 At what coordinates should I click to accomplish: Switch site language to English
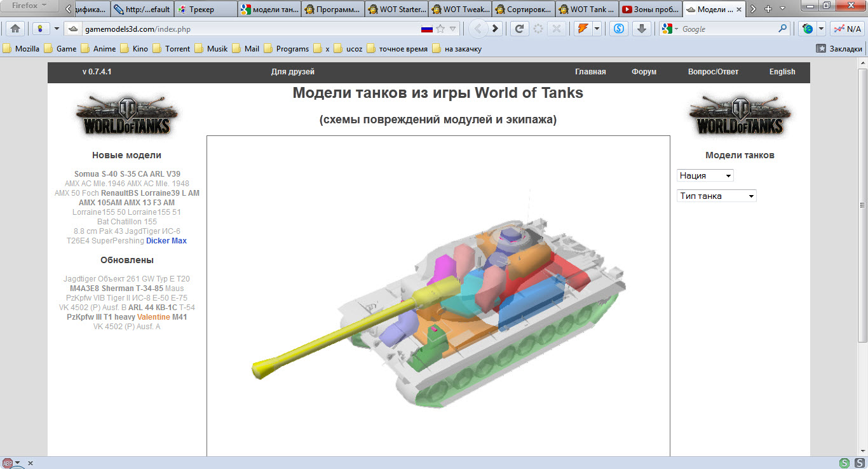pos(782,72)
